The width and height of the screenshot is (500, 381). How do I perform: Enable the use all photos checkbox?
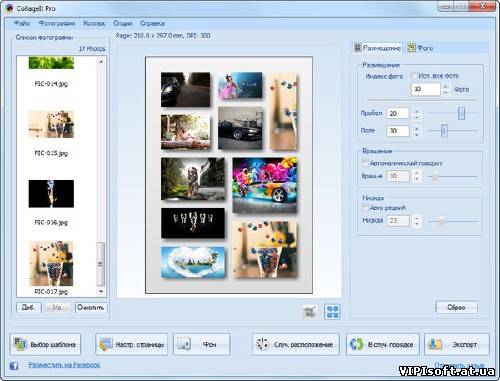click(414, 76)
